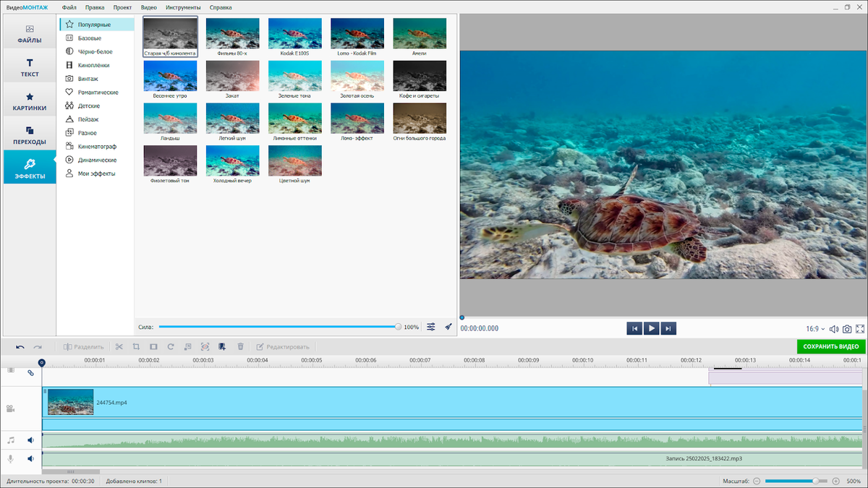Screen dimensions: 868x488
Task: Redo the last undone action
Action: point(38,347)
